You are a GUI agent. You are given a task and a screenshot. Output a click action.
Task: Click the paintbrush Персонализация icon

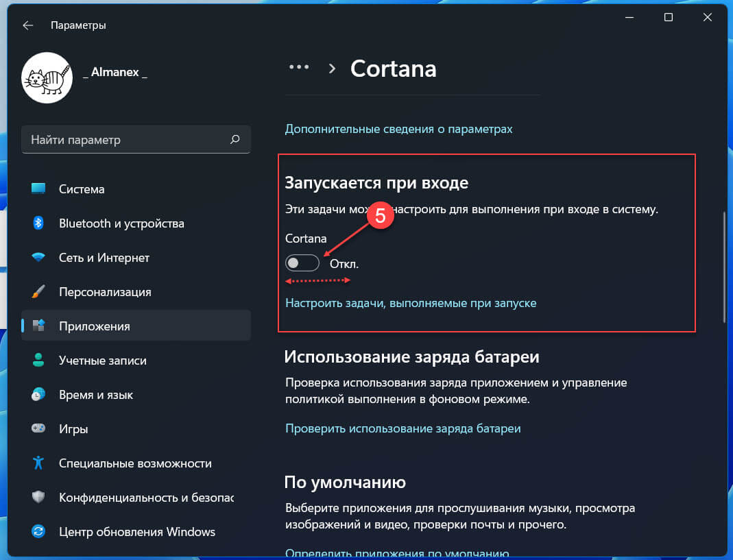tap(38, 291)
